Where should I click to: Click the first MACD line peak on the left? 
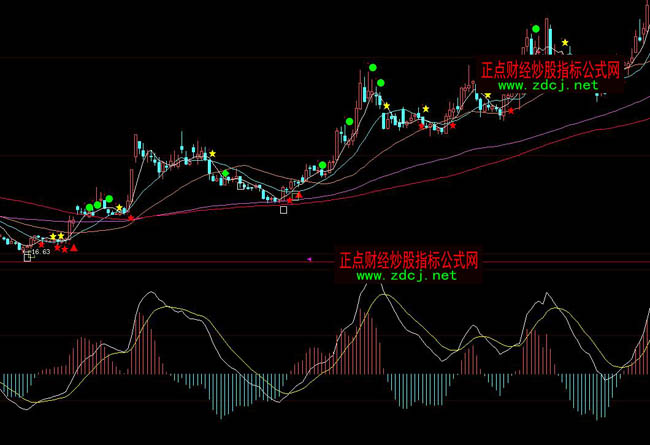(150, 294)
